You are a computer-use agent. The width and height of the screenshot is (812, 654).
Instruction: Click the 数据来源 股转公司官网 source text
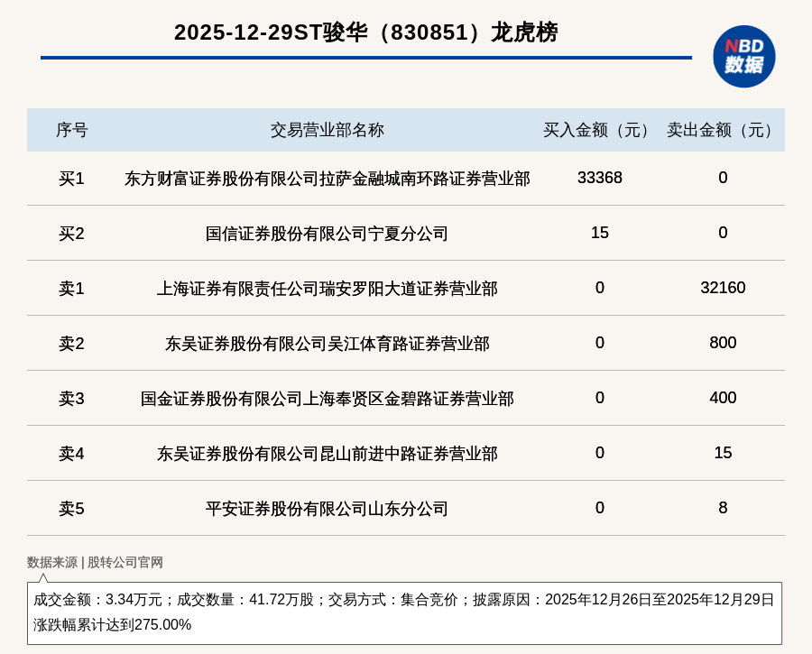(x=95, y=562)
